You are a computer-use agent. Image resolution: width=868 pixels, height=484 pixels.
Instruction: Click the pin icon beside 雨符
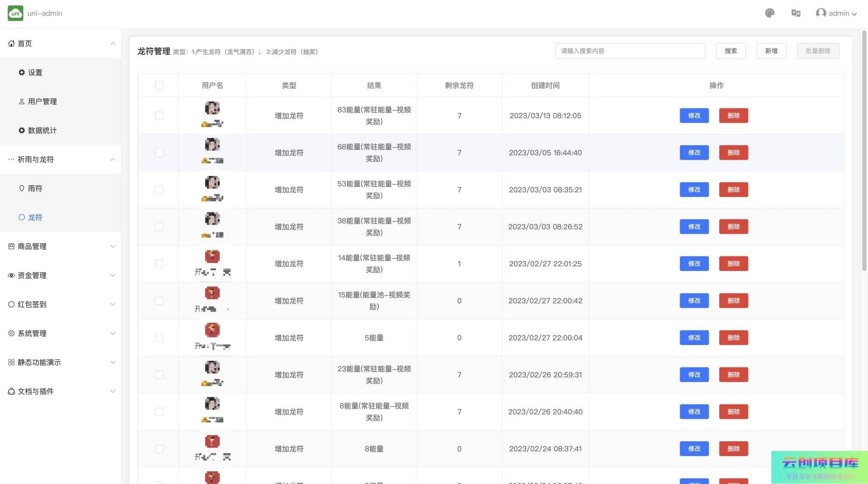point(22,188)
